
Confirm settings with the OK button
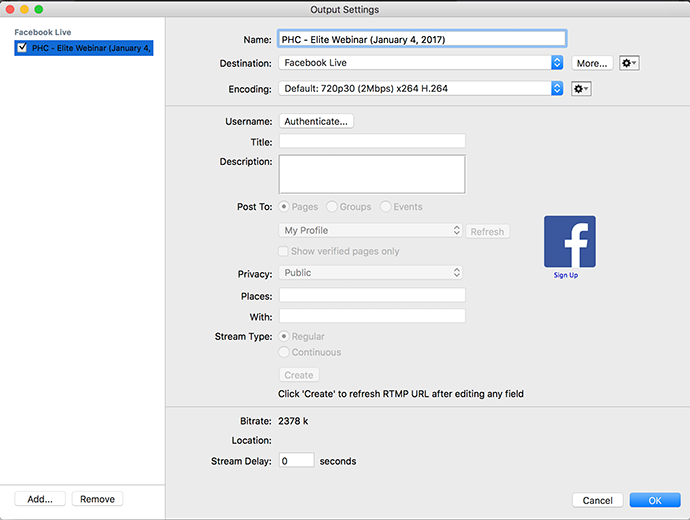pos(655,501)
